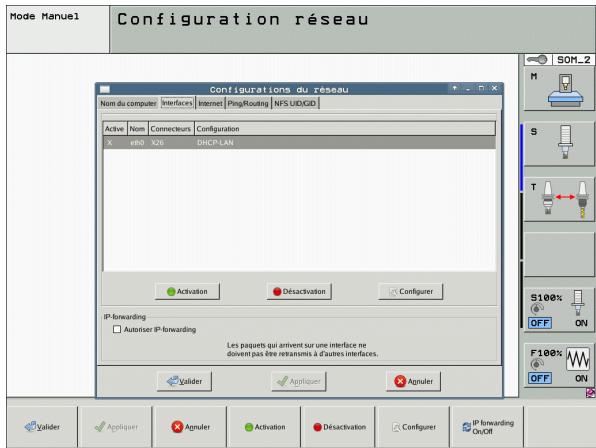Click the feed waveform icon in F100% panel
The width and height of the screenshot is (596, 448).
click(578, 358)
